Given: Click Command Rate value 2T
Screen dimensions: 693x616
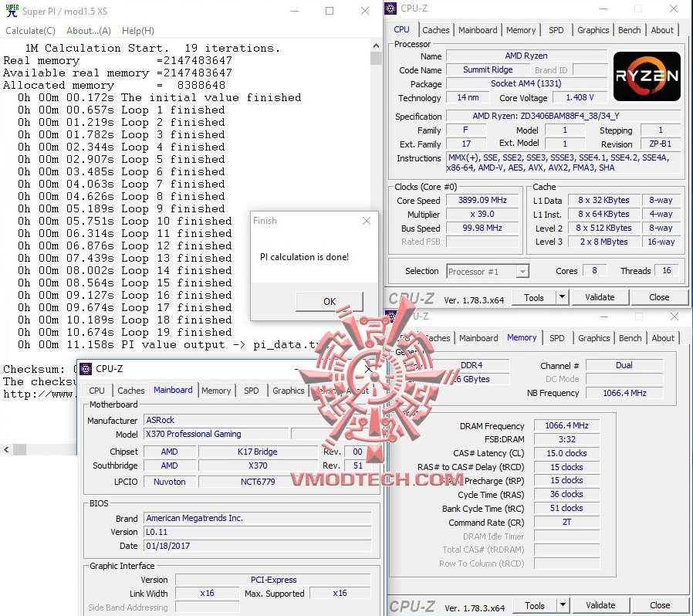Looking at the screenshot, I should pyautogui.click(x=566, y=523).
